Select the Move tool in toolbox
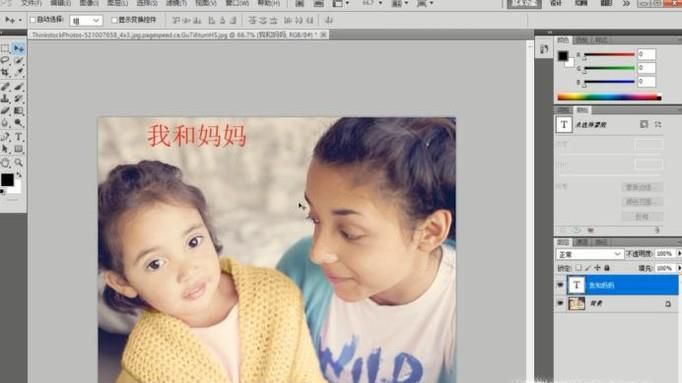 tap(18, 48)
